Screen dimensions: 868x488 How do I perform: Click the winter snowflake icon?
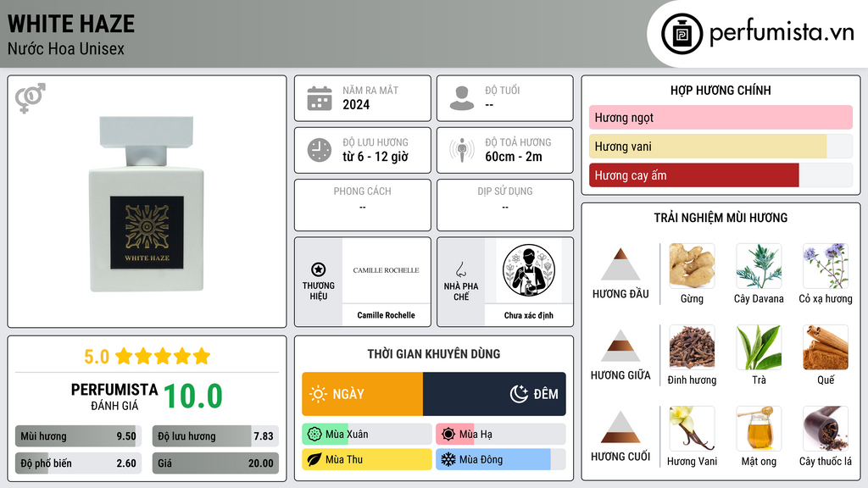pyautogui.click(x=448, y=460)
